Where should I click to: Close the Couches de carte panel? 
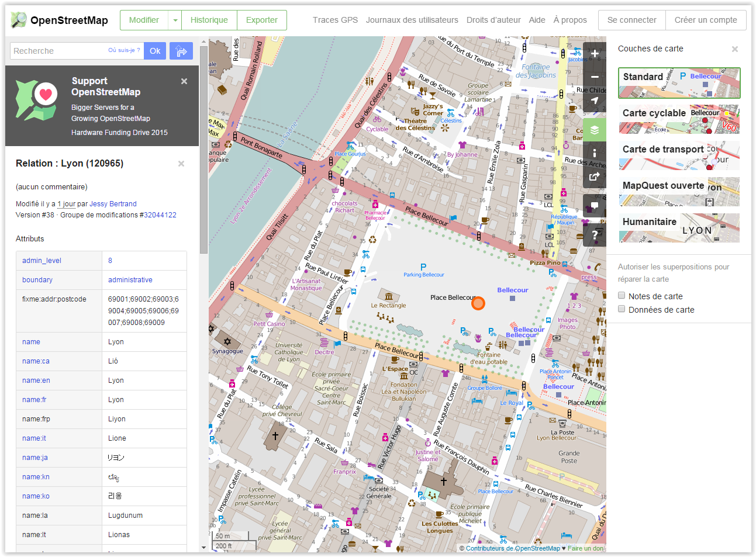(x=735, y=49)
